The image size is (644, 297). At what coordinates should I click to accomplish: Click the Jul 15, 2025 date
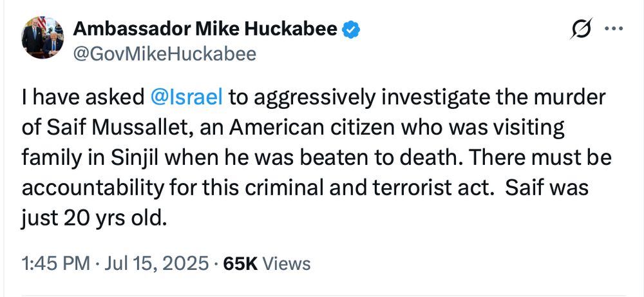pos(156,263)
